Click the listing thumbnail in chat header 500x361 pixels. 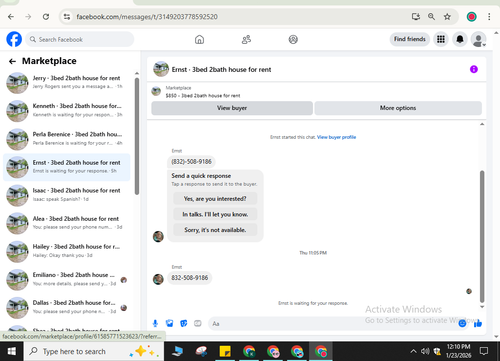[x=161, y=69]
